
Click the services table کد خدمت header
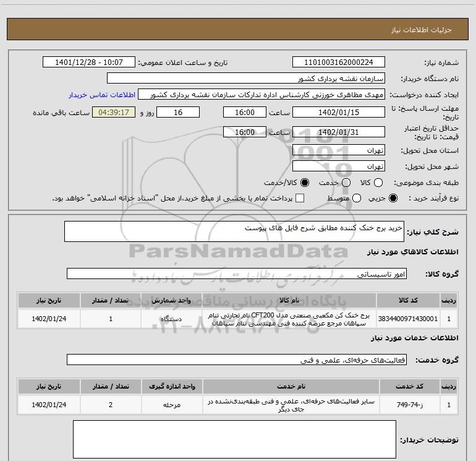tap(410, 387)
